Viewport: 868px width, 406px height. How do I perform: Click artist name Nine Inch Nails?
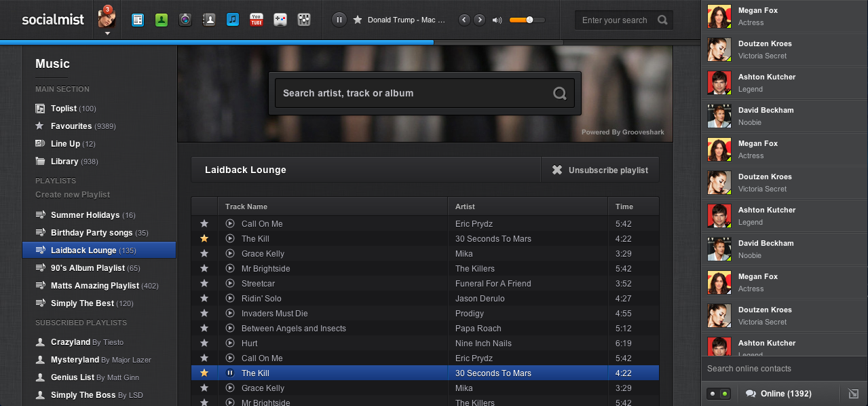483,344
